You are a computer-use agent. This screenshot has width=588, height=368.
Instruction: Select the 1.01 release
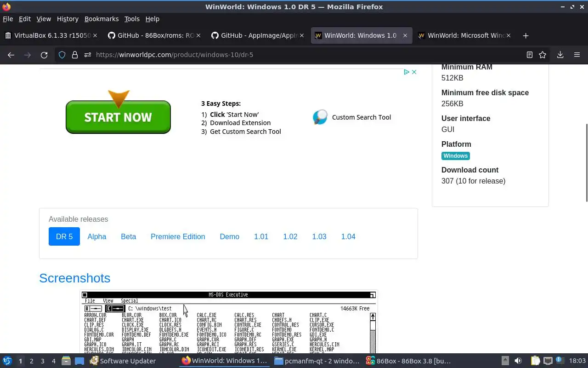[x=261, y=236]
